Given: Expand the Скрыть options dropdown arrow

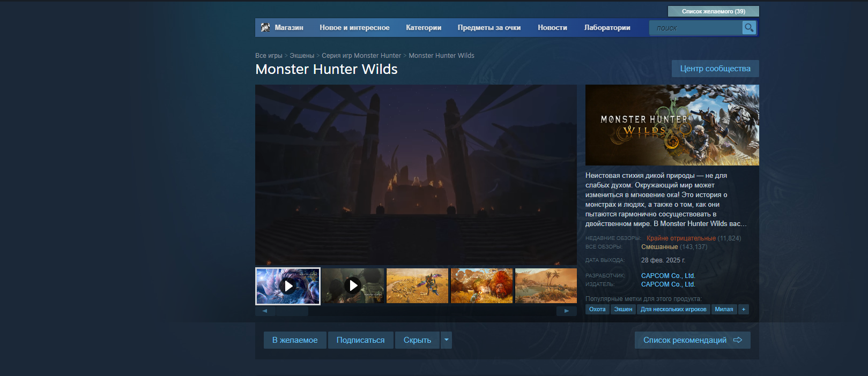Looking at the screenshot, I should pos(446,340).
